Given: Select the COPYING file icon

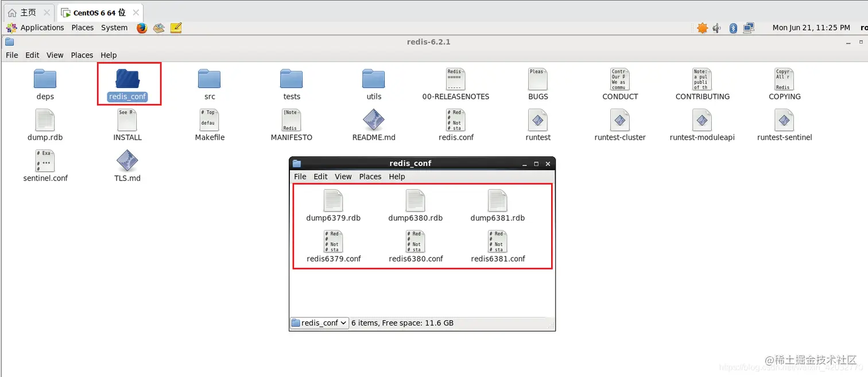Looking at the screenshot, I should tap(785, 79).
